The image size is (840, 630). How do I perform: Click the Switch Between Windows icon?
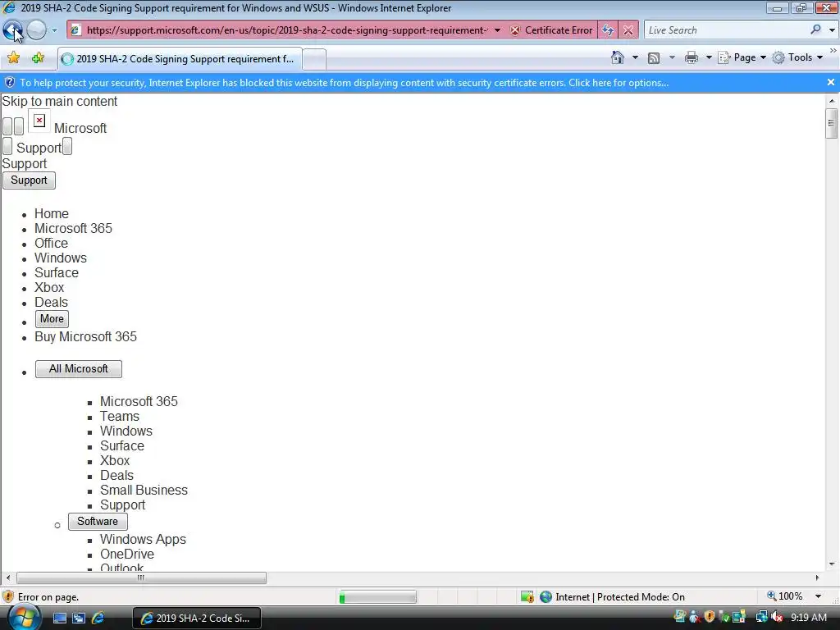[79, 619]
